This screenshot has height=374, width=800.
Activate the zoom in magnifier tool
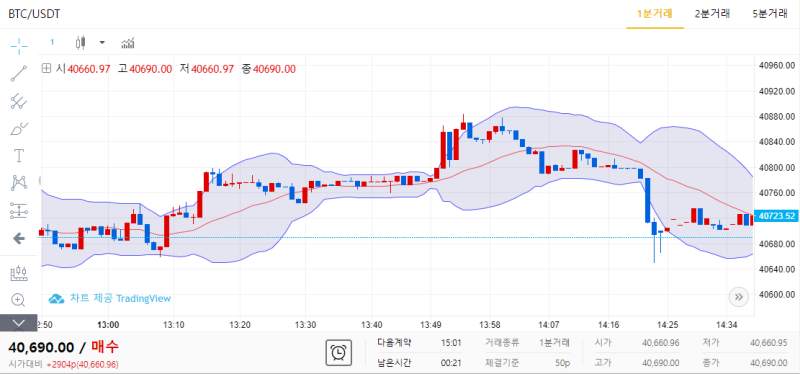[x=19, y=300]
